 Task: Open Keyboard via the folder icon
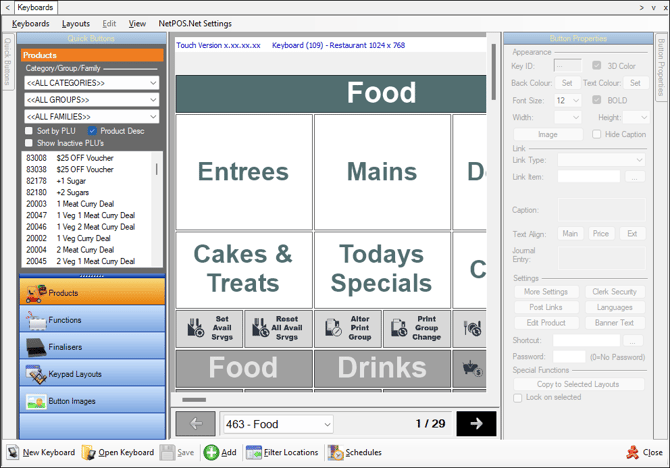pos(89,453)
